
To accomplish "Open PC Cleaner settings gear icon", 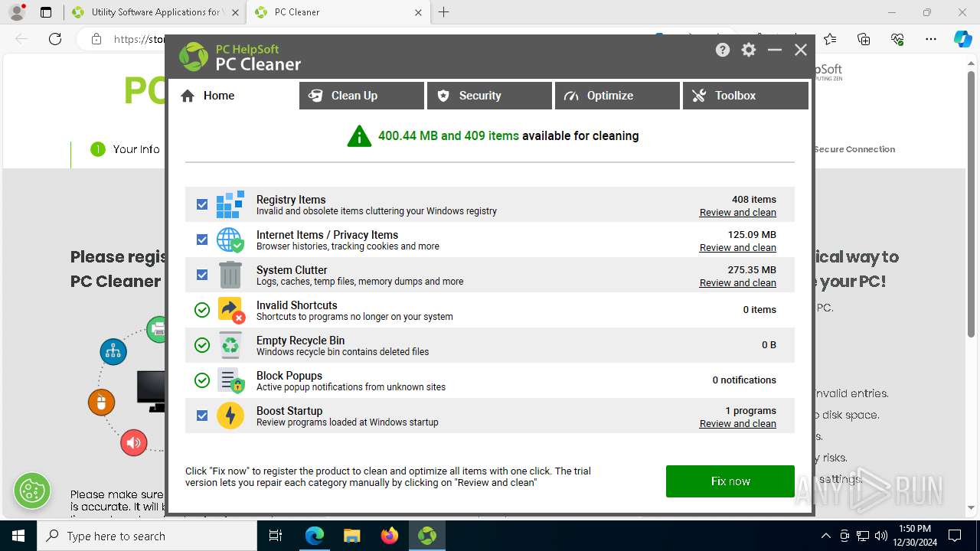I will click(749, 50).
